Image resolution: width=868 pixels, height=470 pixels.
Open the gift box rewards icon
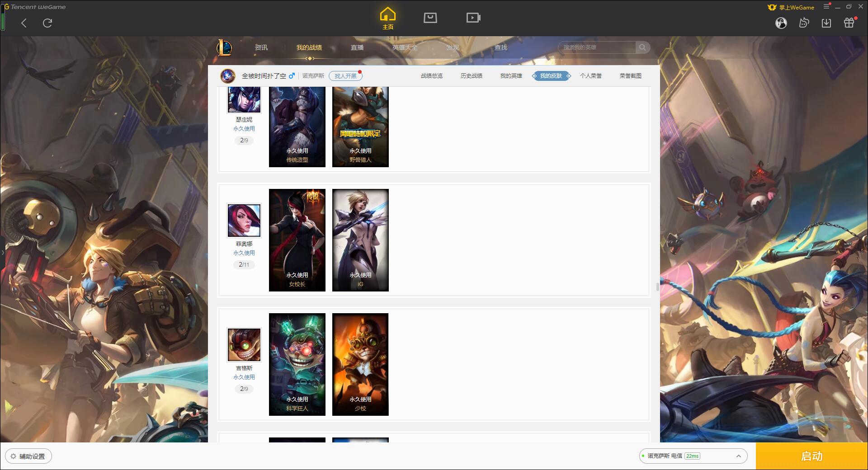849,23
